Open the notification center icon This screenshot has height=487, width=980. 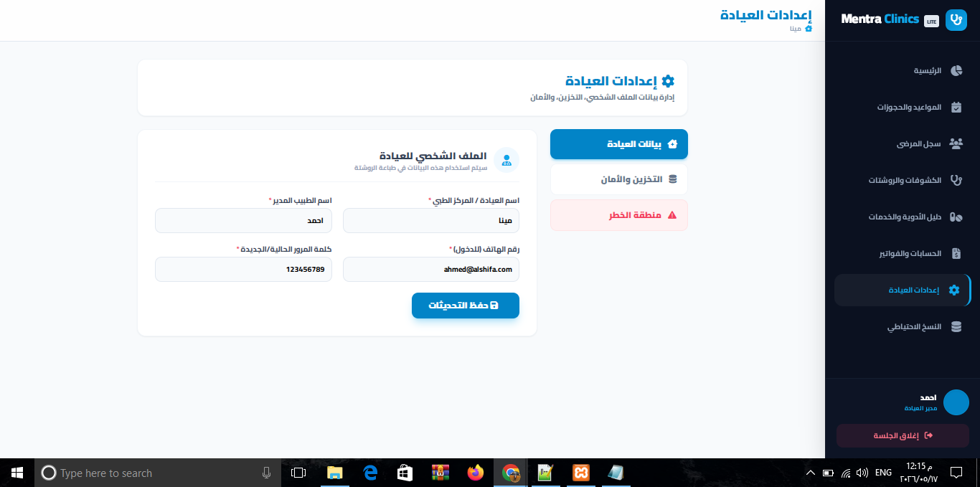[956, 473]
